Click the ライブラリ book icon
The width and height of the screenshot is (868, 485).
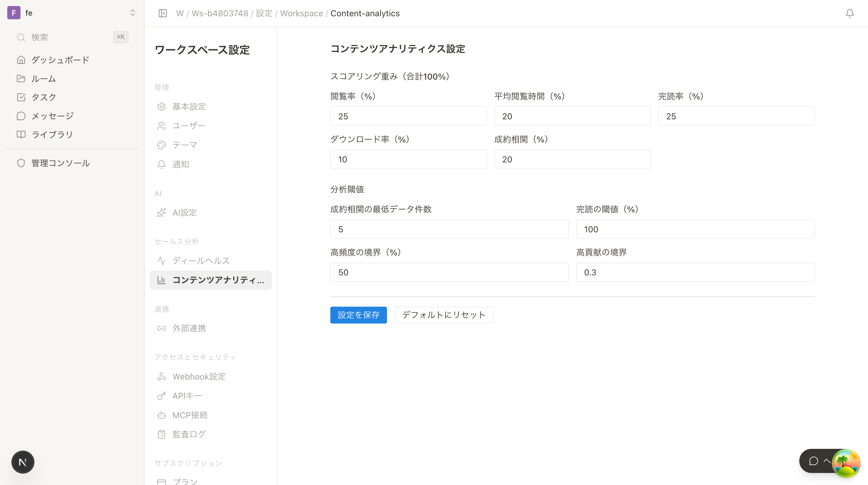click(21, 134)
